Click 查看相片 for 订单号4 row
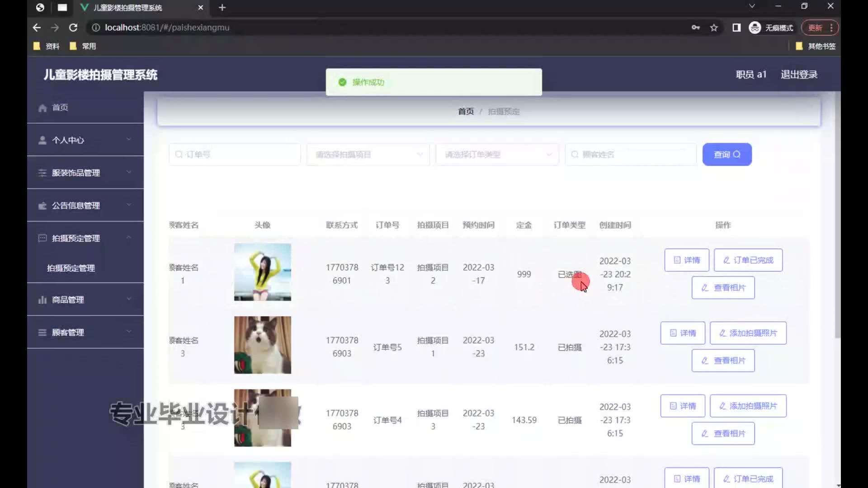This screenshot has width=868, height=488. point(723,433)
